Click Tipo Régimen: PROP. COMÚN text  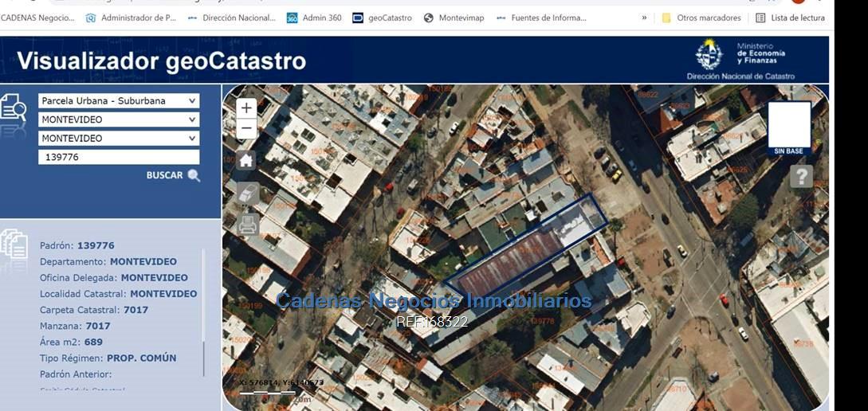click(x=108, y=358)
